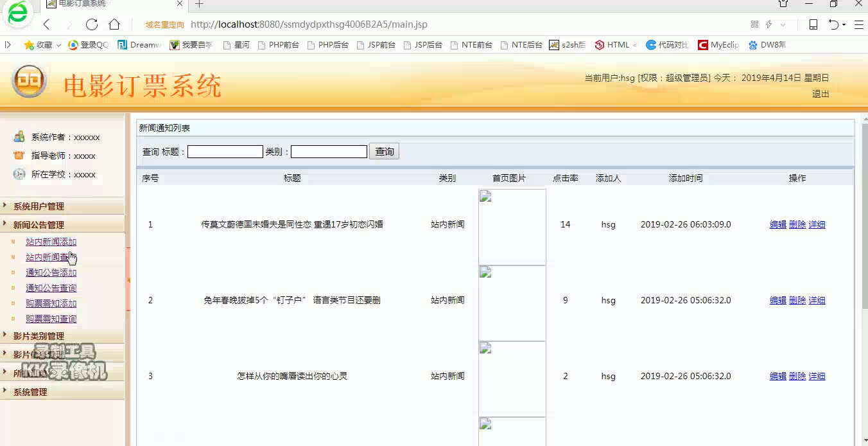Click the 360 browser logo
Image resolution: width=868 pixels, height=446 pixels.
17,13
